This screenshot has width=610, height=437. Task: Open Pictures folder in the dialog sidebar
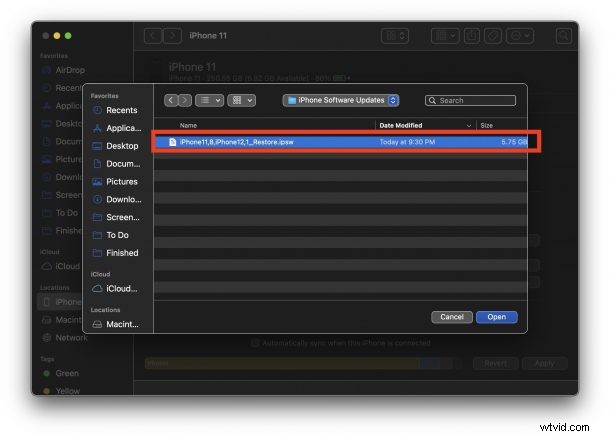click(121, 181)
